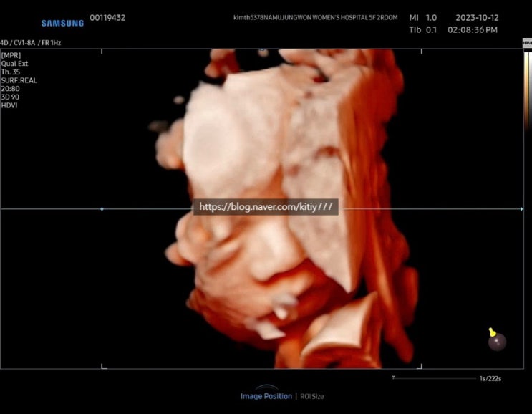Click the [MPR] label

11,55
